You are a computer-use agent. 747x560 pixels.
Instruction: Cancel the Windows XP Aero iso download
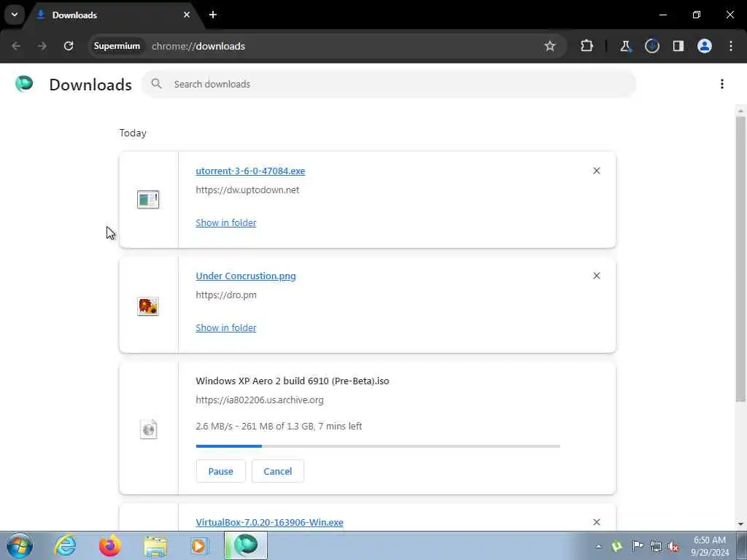278,472
